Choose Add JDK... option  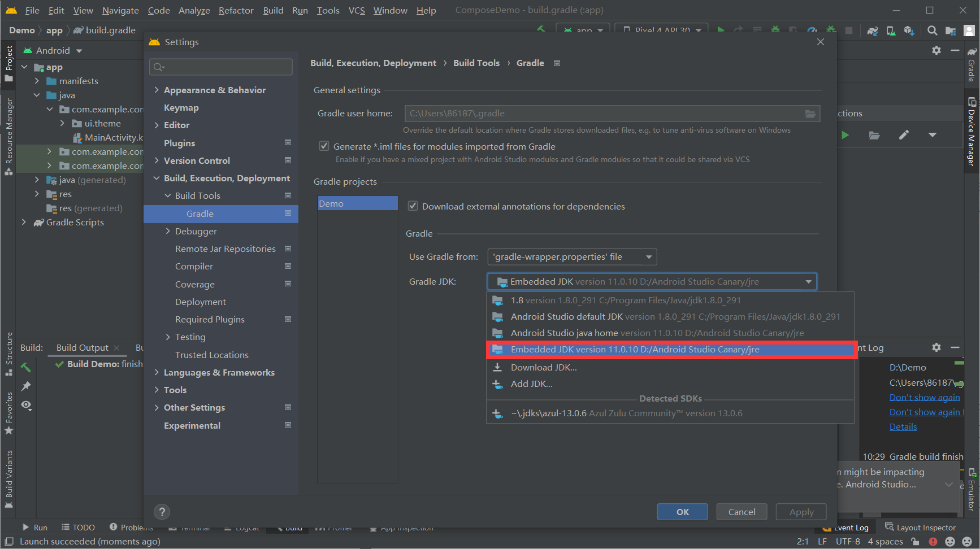(670, 384)
